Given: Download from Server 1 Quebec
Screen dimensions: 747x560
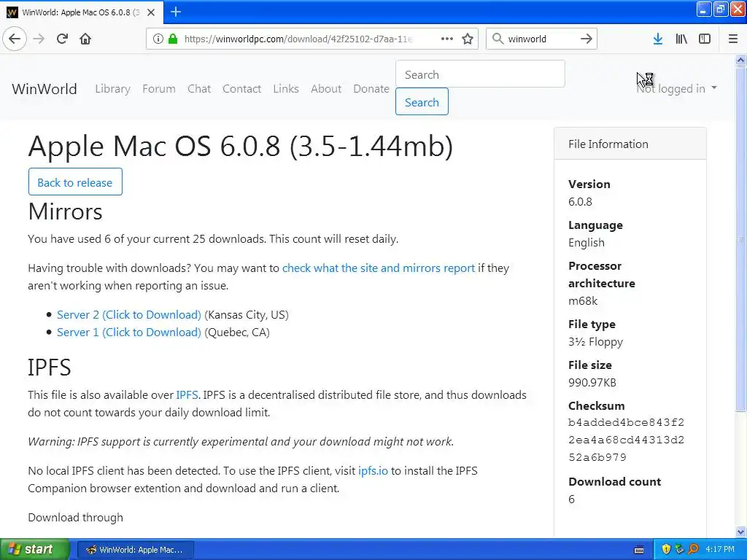Looking at the screenshot, I should pos(128,332).
